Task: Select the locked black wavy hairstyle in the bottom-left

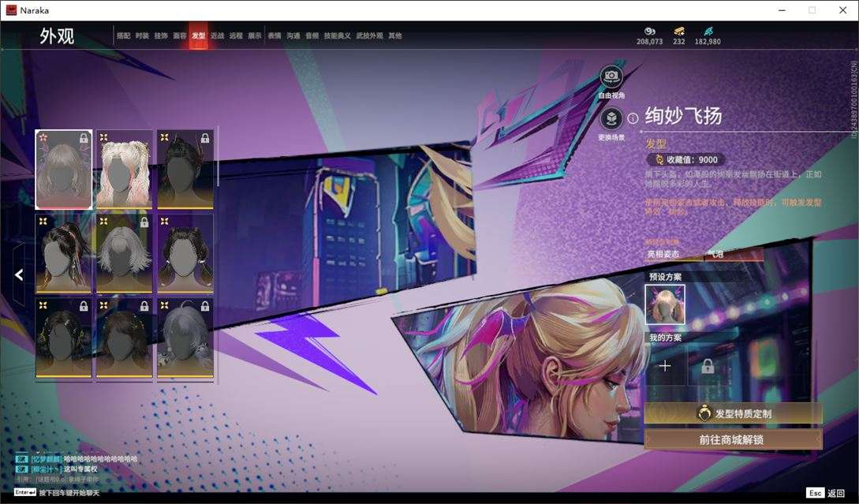Action: [x=64, y=338]
